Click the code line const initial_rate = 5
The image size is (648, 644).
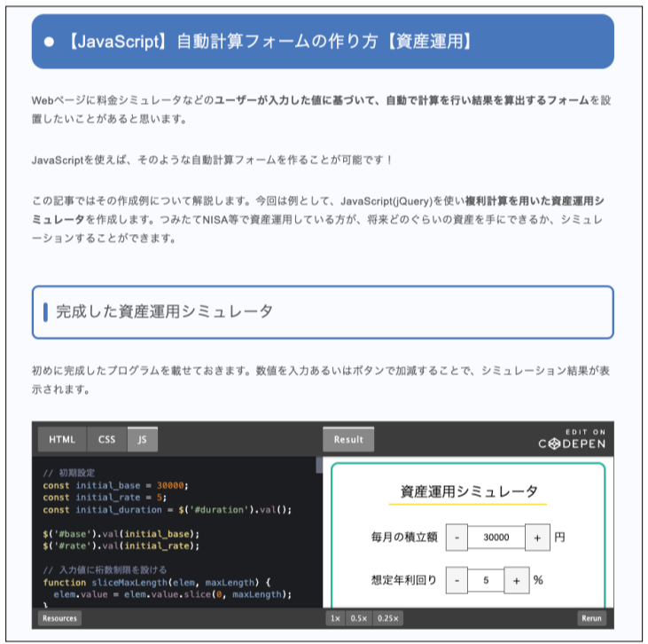tap(105, 497)
